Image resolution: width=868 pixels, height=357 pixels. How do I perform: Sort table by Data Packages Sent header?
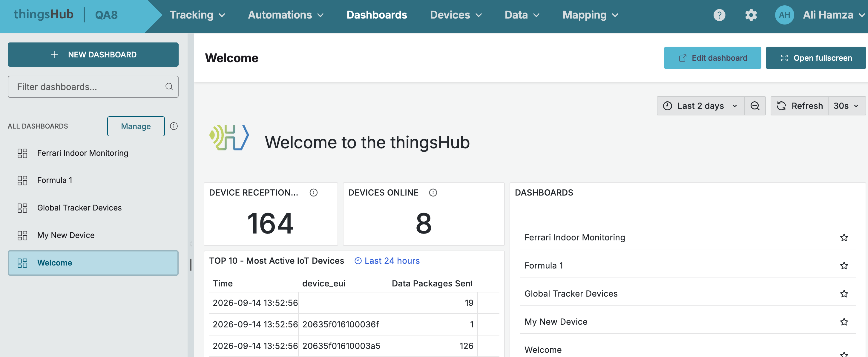[x=432, y=283]
